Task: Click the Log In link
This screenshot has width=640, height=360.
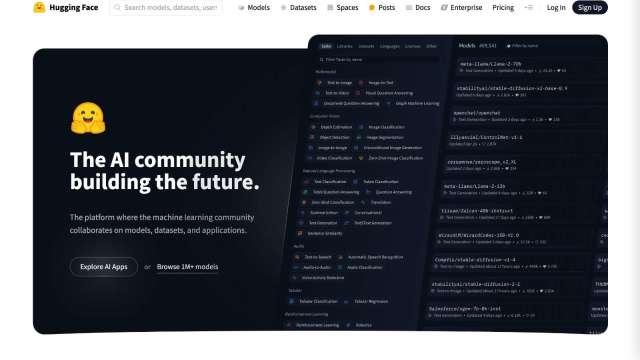Action: click(556, 7)
